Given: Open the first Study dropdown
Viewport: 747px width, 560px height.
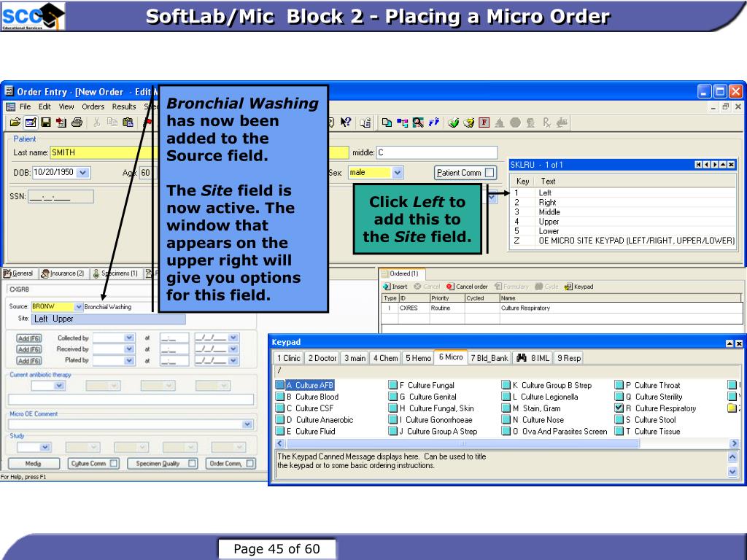Looking at the screenshot, I should pyautogui.click(x=44, y=447).
